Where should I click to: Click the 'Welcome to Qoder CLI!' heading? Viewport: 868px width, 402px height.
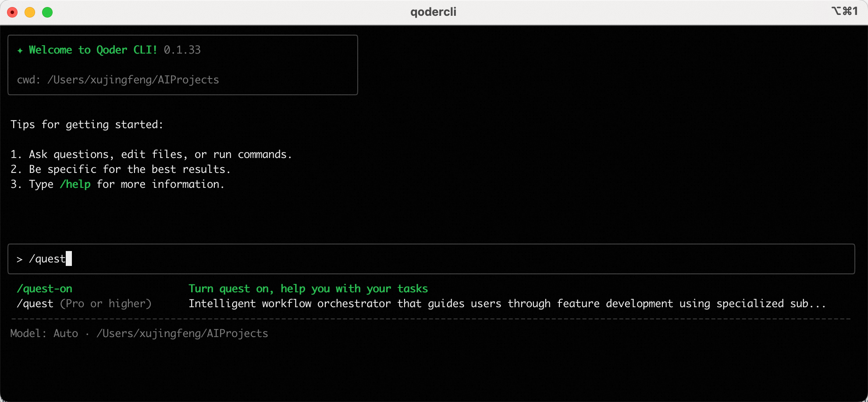point(93,50)
